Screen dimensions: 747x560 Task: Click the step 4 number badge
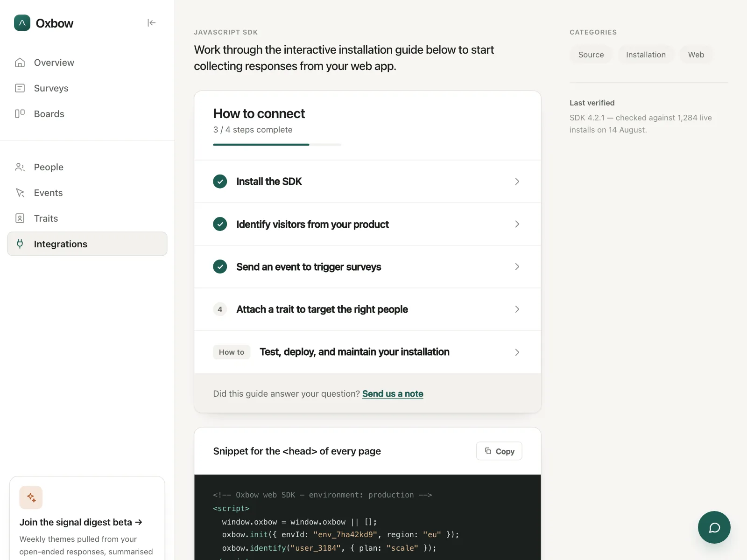click(x=220, y=309)
